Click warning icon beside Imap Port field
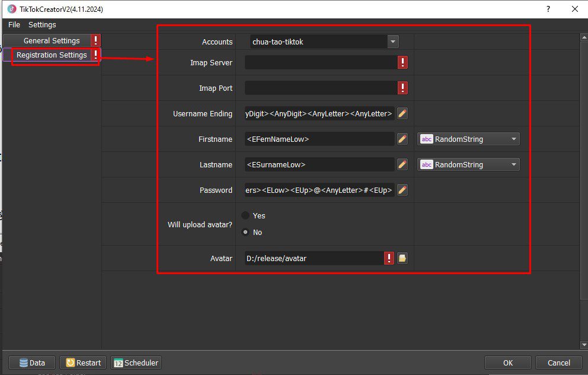588x375 pixels. 402,88
